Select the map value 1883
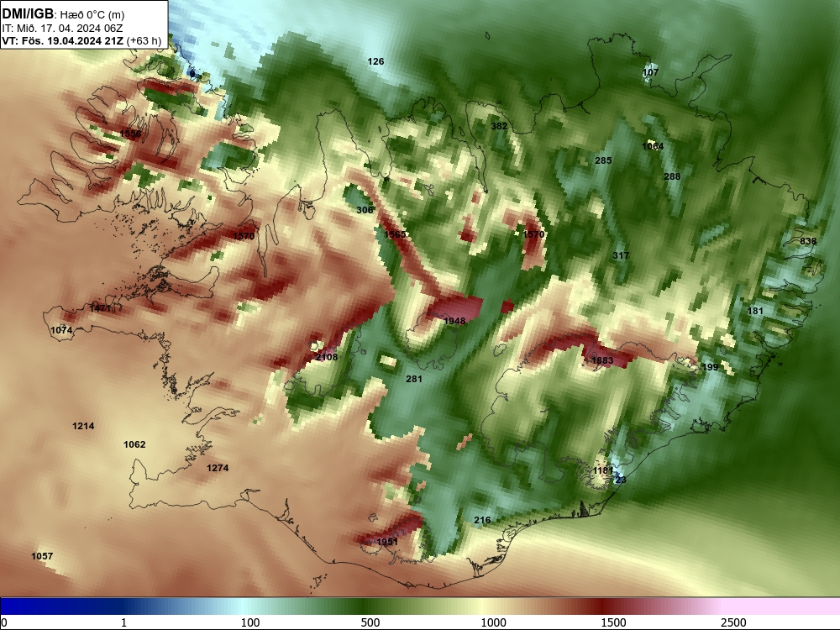This screenshot has width=840, height=630. 601,360
